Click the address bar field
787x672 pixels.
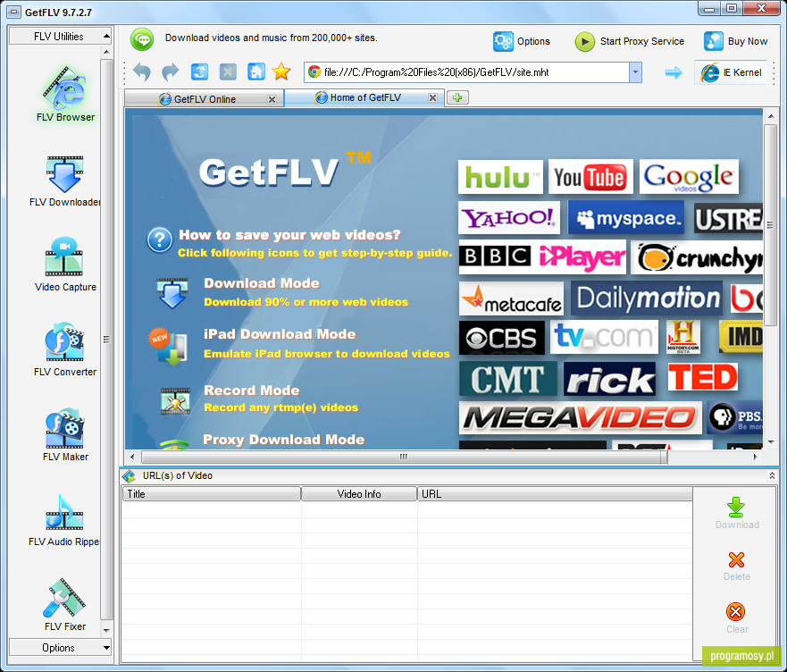467,72
